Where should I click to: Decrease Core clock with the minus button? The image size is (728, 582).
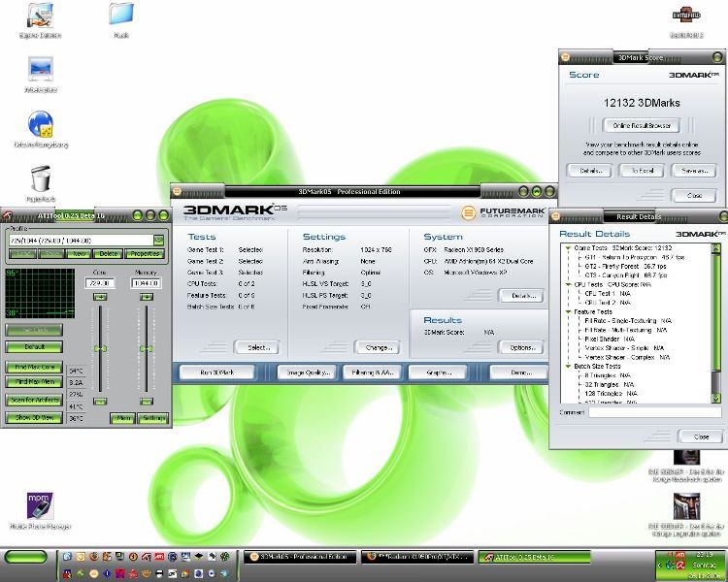100,401
